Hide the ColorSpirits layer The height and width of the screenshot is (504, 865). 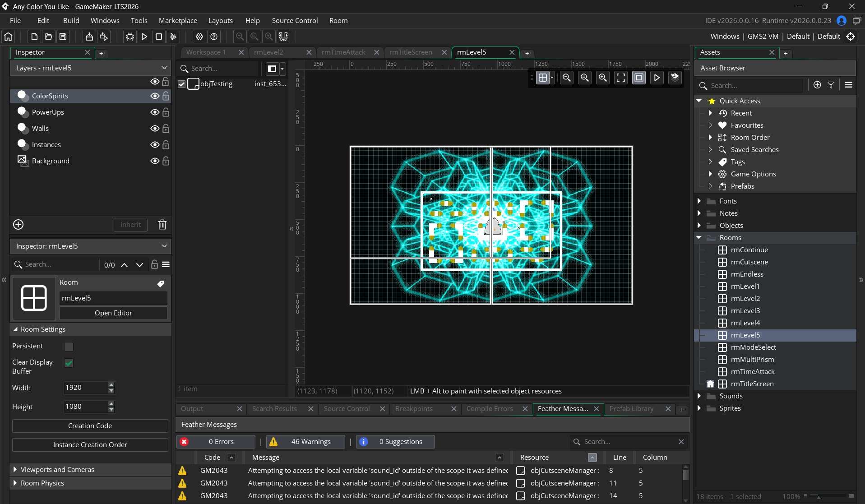point(155,96)
